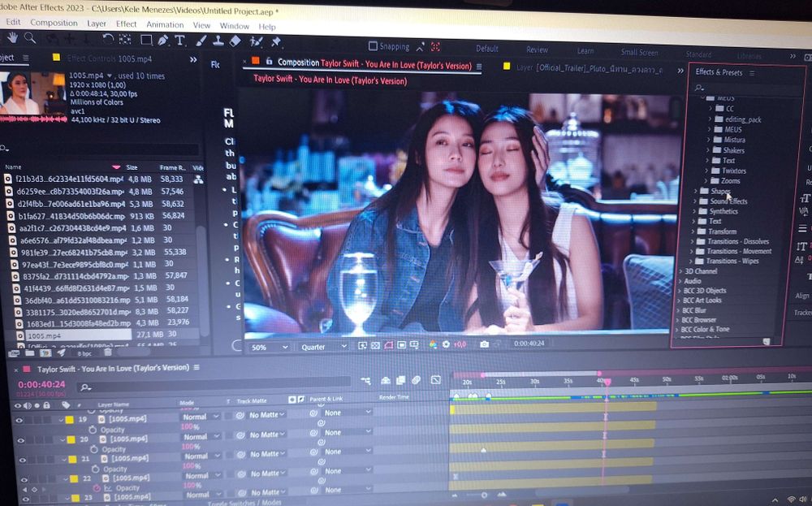Viewport: 812px width, 506px height.
Task: Click the playhead current time indicator
Action: pyautogui.click(x=607, y=383)
